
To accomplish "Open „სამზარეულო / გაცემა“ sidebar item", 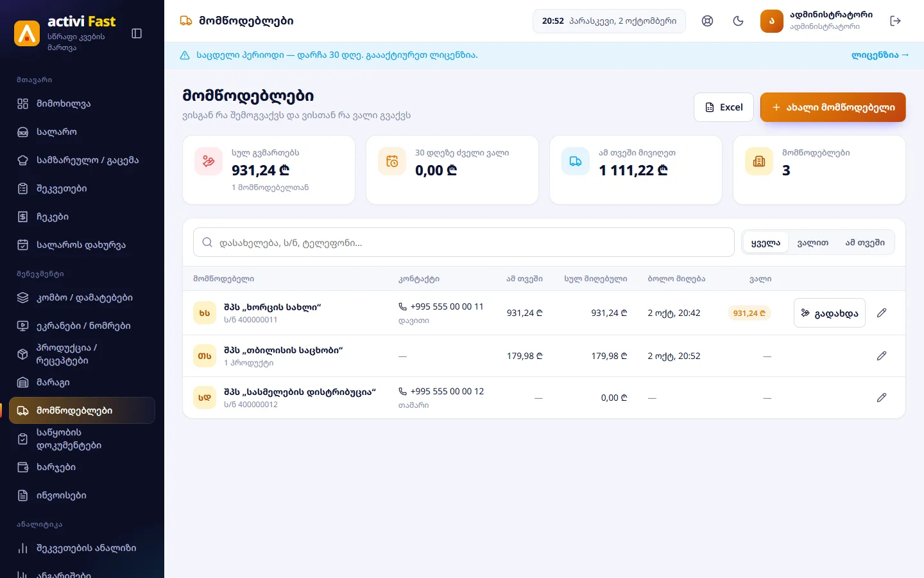I will point(82,160).
